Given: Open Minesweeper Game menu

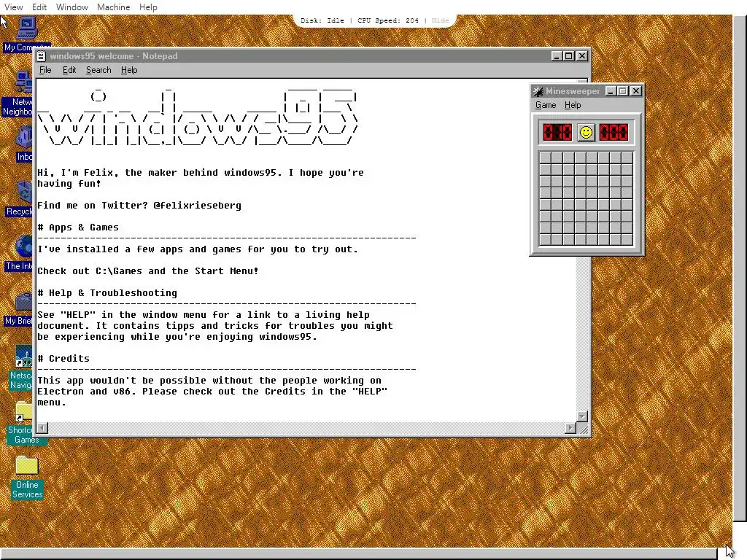Looking at the screenshot, I should click(x=546, y=105).
